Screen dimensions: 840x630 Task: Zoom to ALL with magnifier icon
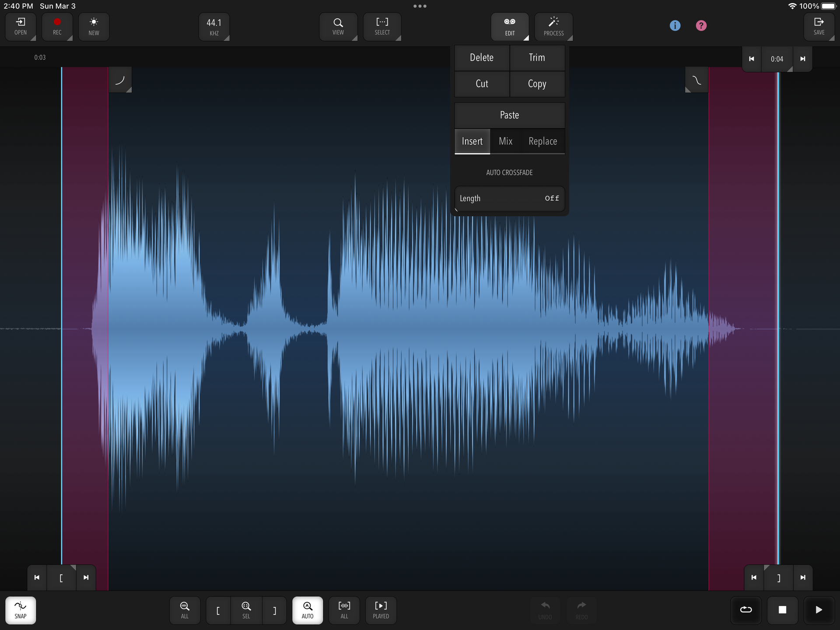pos(185,610)
